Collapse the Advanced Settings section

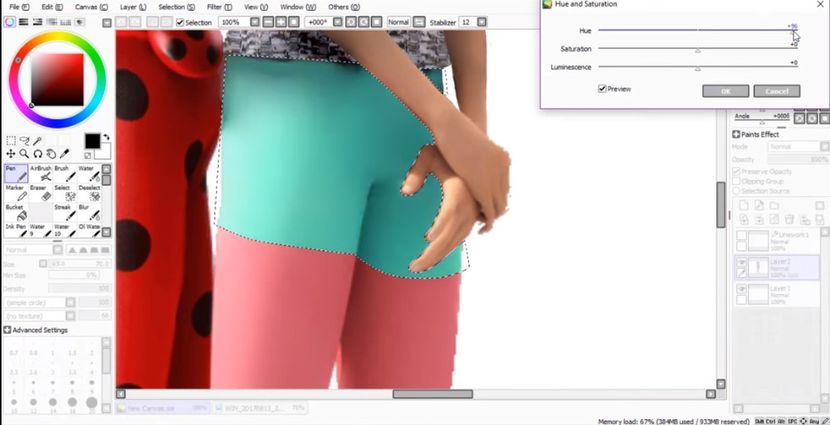[x=7, y=330]
